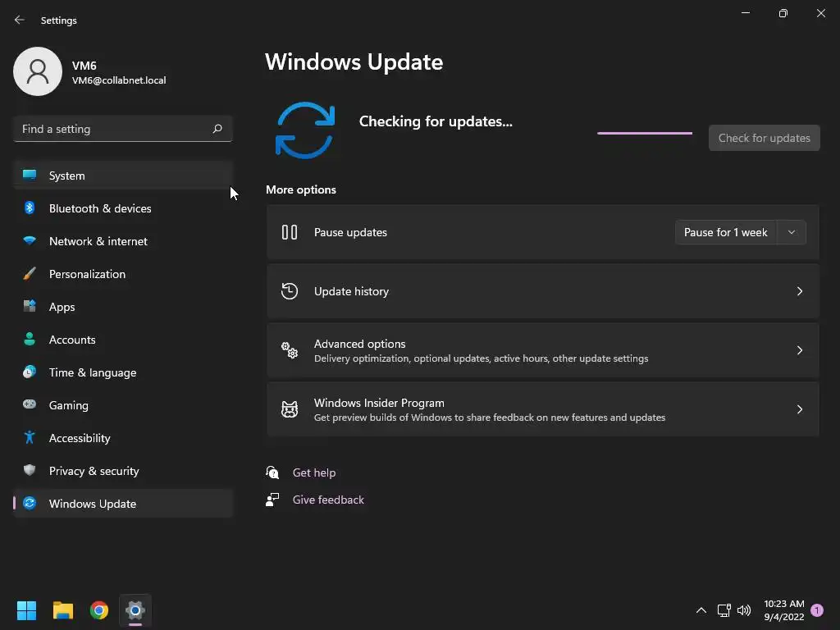
Task: Click the Give feedback person icon
Action: [x=272, y=500]
